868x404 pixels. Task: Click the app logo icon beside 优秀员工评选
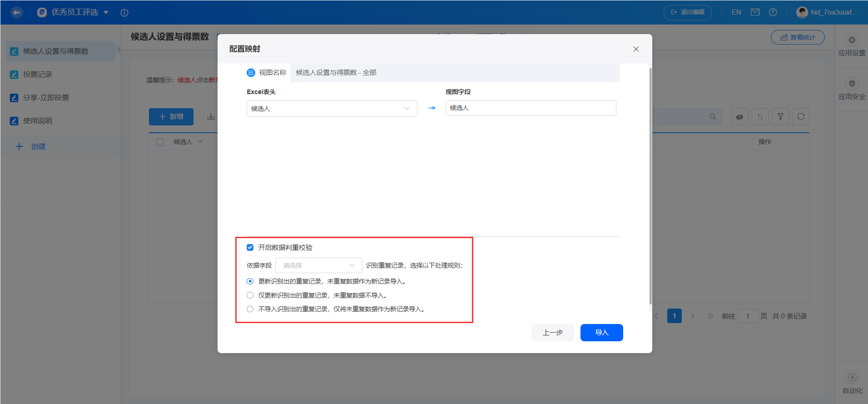(x=42, y=12)
